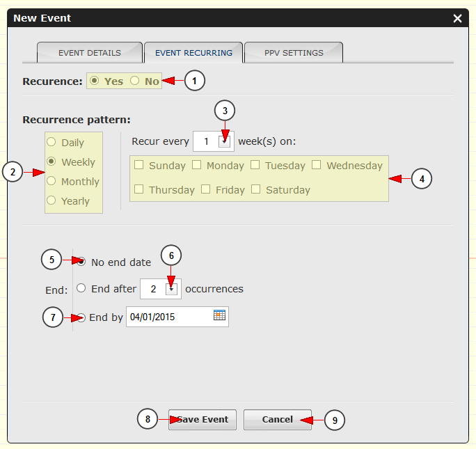
Task: Set Recurence to No
Action: pyautogui.click(x=134, y=81)
